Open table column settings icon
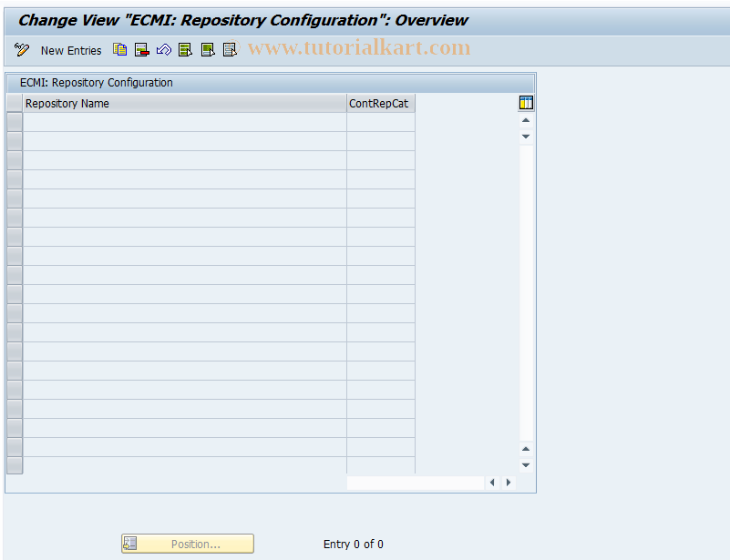The image size is (730, 560). click(526, 103)
